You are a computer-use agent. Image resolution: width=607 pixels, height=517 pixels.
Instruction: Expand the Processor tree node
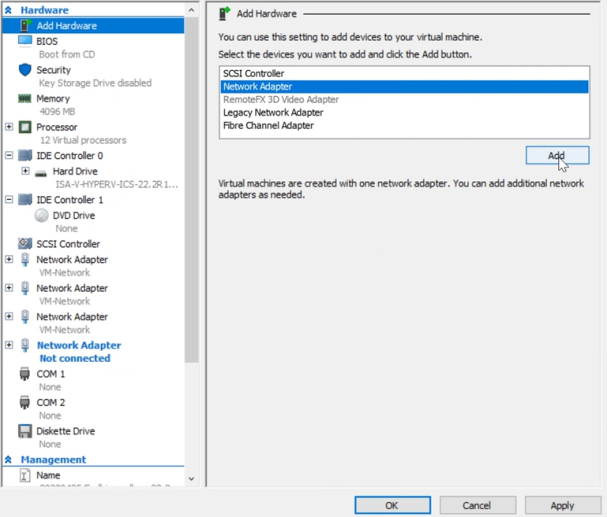click(9, 127)
